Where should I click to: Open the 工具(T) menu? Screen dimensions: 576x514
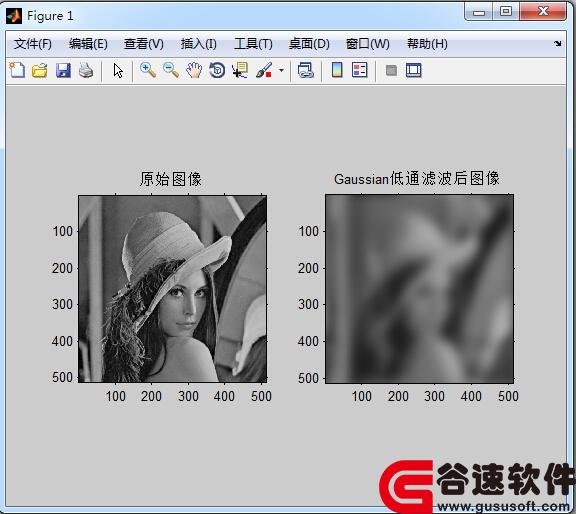coord(253,44)
